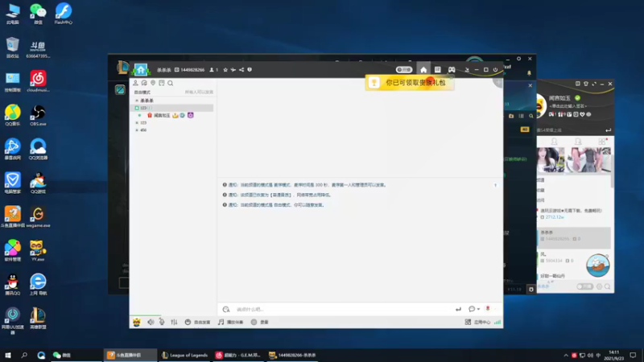Click the round ship avatar in YY panel

pyautogui.click(x=597, y=265)
